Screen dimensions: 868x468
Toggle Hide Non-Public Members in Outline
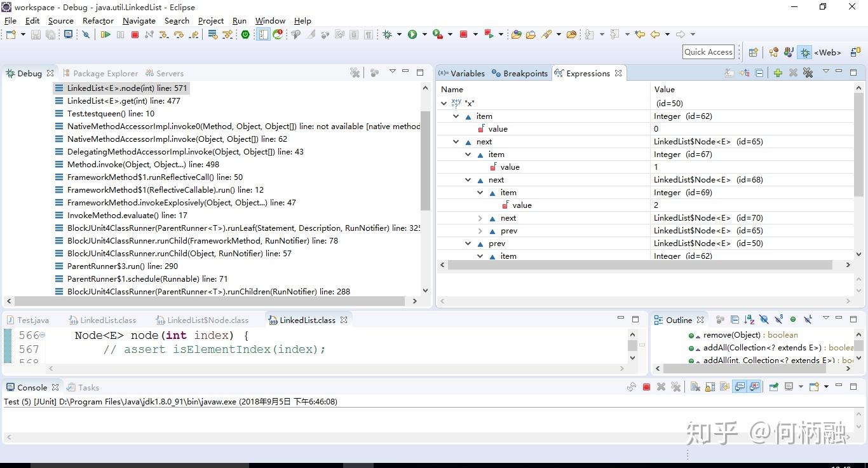[793, 320]
